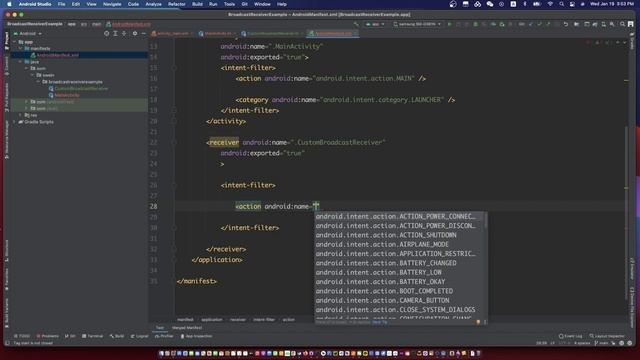Click the intent-filter breadcrumb below the editor
Screen dimensions: 640x360
point(264,320)
